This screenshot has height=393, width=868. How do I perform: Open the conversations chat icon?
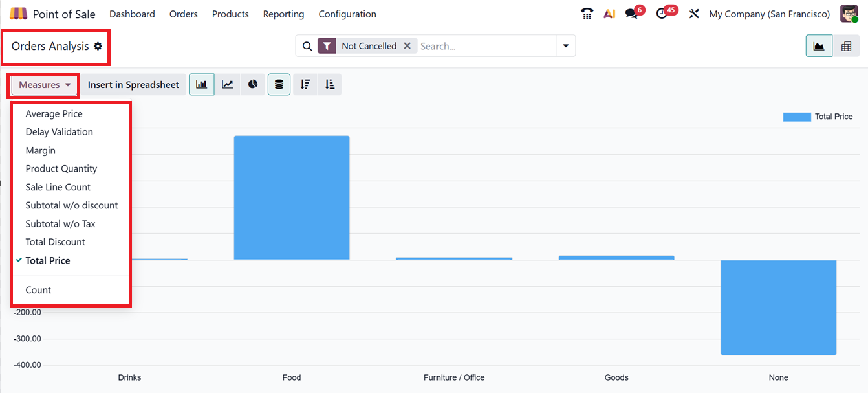click(x=631, y=14)
